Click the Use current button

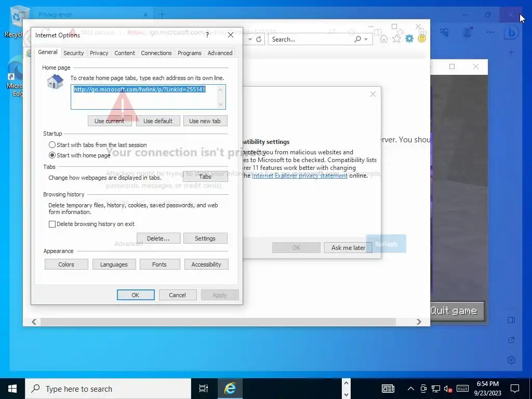109,121
